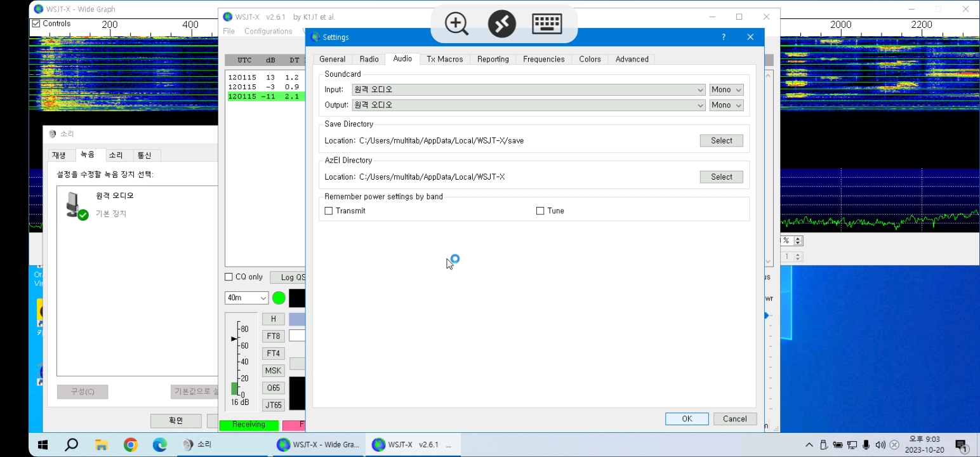
Task: Confirm settings with OK button
Action: pyautogui.click(x=687, y=419)
